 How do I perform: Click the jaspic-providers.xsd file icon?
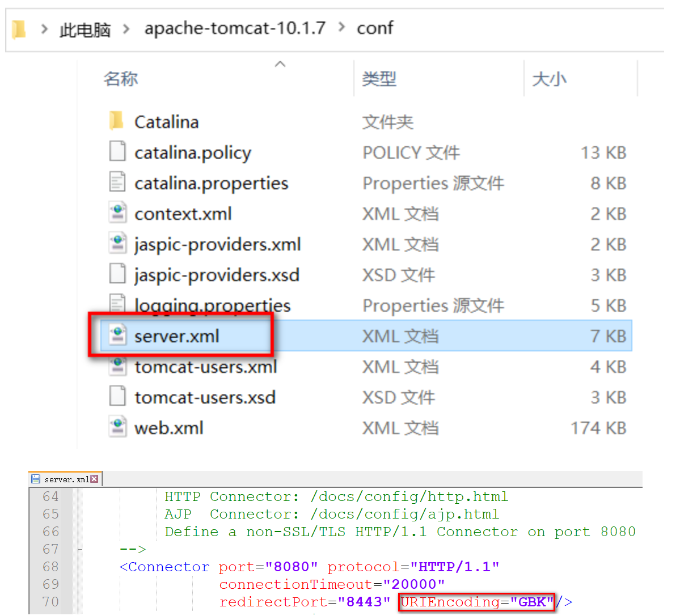pos(117,274)
